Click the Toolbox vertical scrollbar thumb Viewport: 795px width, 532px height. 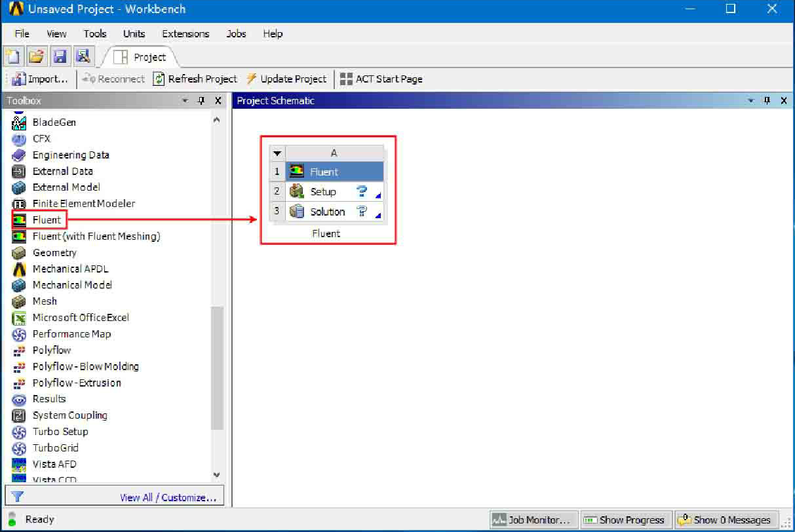click(x=217, y=367)
